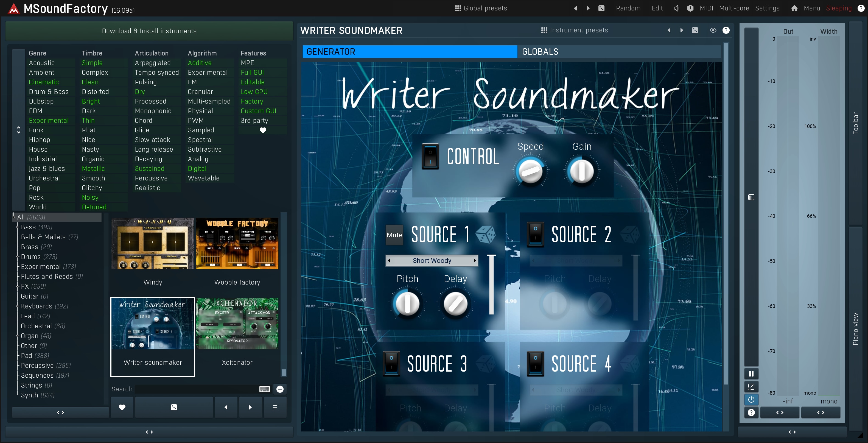Go to next instrument in browser
The height and width of the screenshot is (443, 868).
(x=250, y=407)
